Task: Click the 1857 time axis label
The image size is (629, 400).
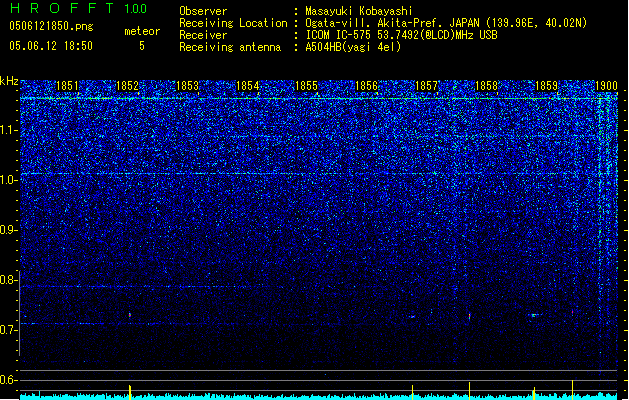Action: point(426,86)
